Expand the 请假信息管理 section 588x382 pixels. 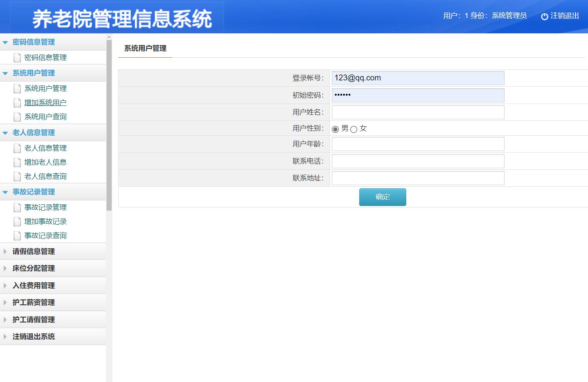(x=33, y=251)
